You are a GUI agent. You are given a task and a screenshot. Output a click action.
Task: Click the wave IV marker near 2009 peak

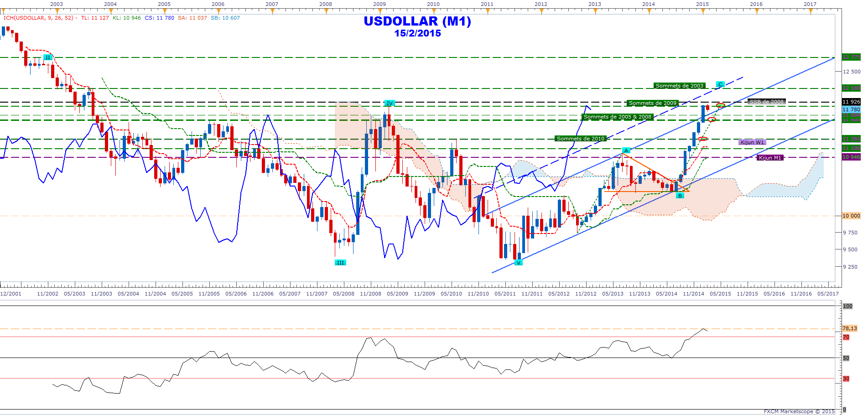click(x=389, y=103)
